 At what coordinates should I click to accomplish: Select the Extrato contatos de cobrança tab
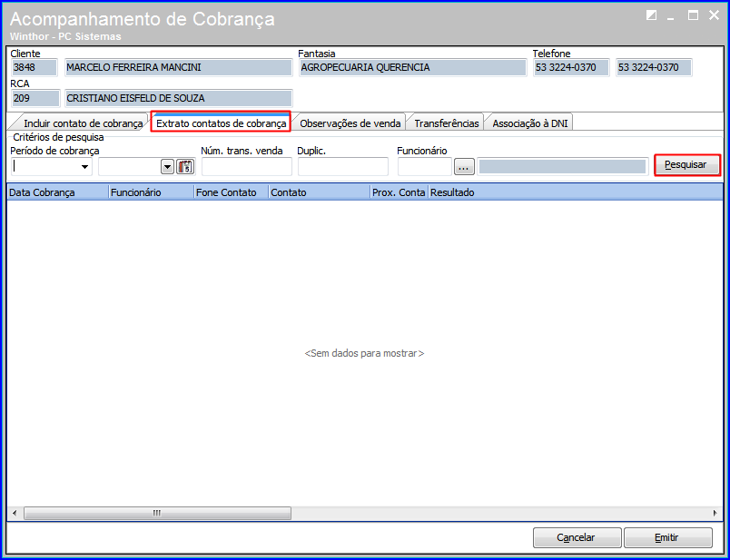[x=222, y=123]
